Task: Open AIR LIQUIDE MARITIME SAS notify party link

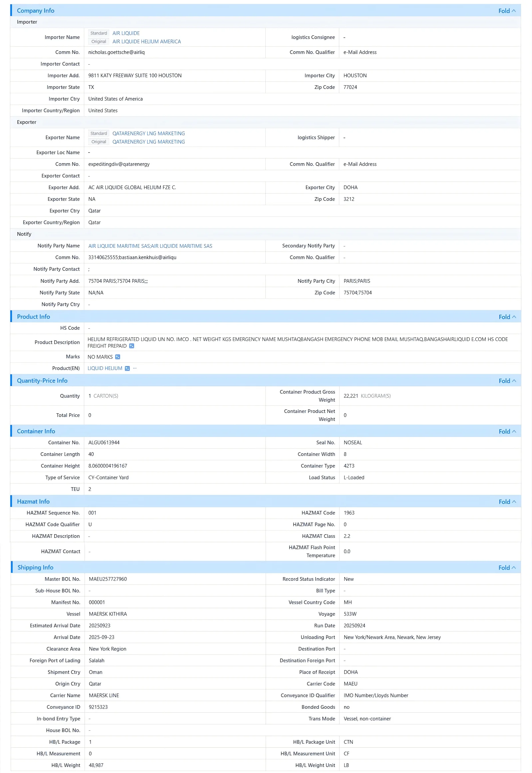Action: (150, 246)
